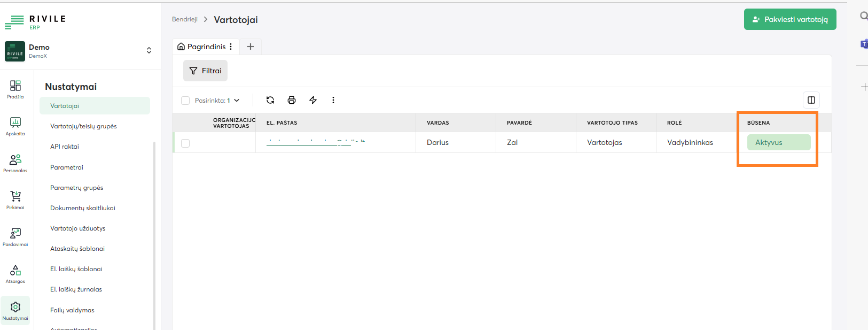This screenshot has width=868, height=330.
Task: Open the Demo company switcher
Action: click(x=148, y=50)
